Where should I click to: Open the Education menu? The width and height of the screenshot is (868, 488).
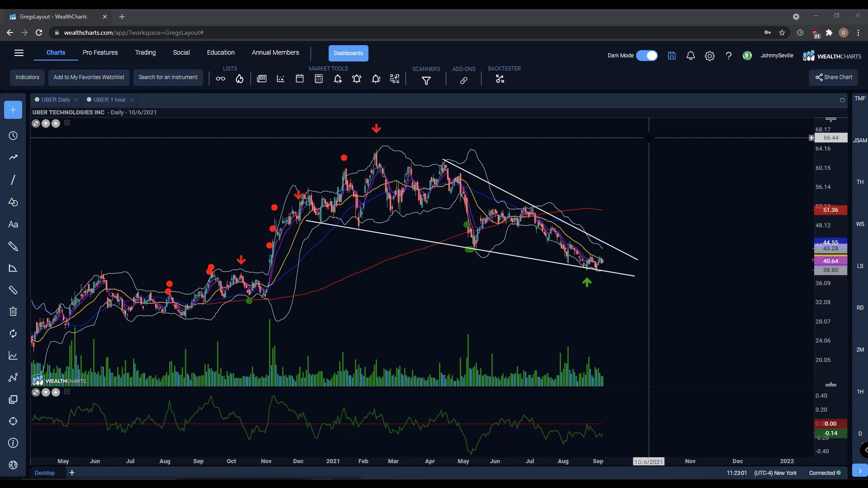(221, 52)
